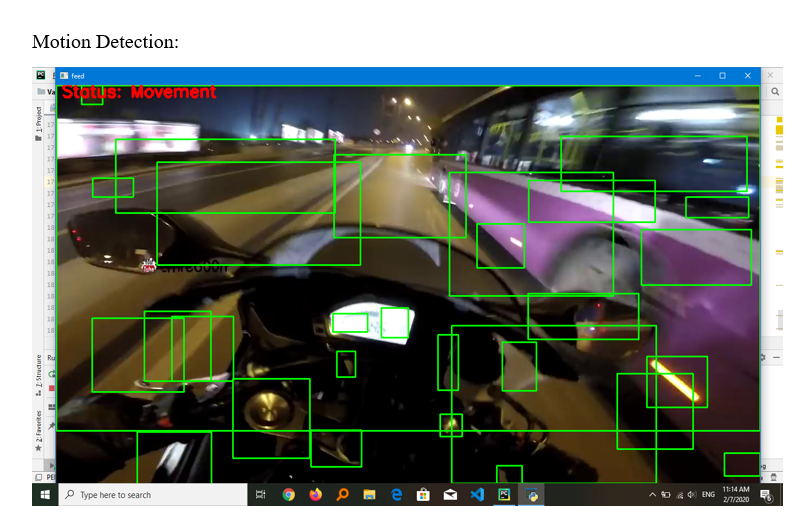Click the green Rerun icon in PyCharm
The image size is (800, 527).
pos(52,374)
